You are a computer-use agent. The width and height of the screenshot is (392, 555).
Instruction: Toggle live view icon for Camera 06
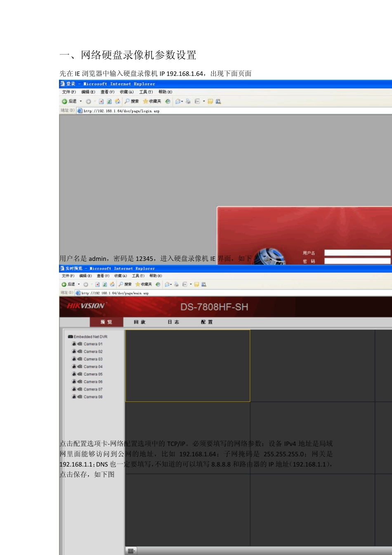coord(74,382)
